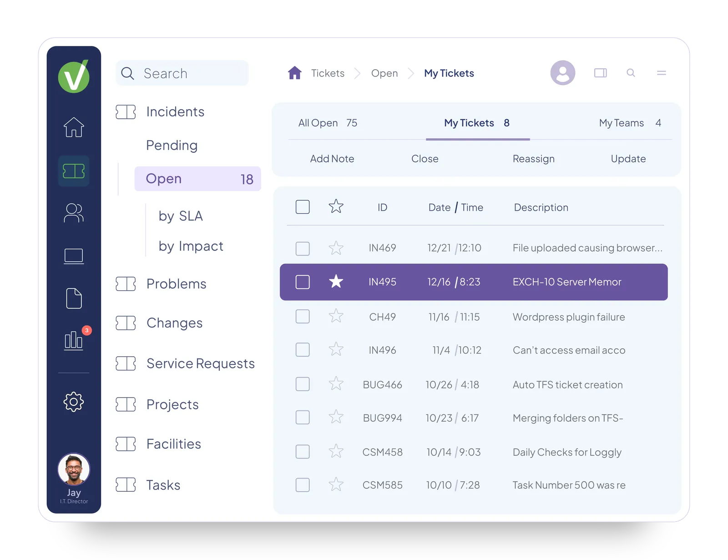
Task: Click the breadcrumb home icon
Action: pyautogui.click(x=295, y=73)
